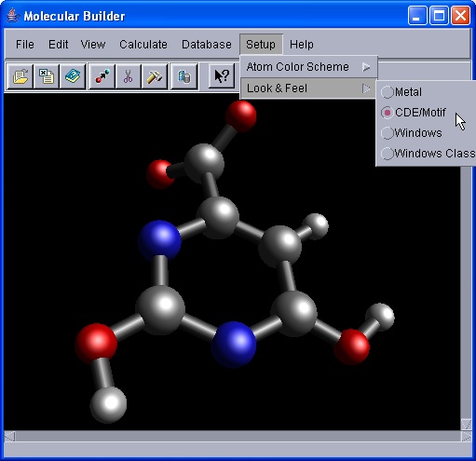Viewport: 476px width, 461px height.
Task: Open the View menu
Action: 93,45
